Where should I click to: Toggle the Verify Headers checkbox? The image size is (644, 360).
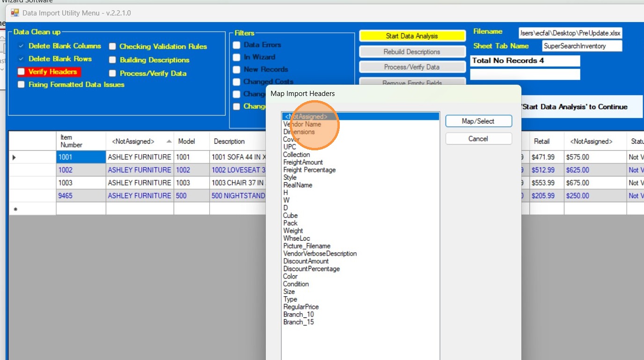pyautogui.click(x=21, y=72)
